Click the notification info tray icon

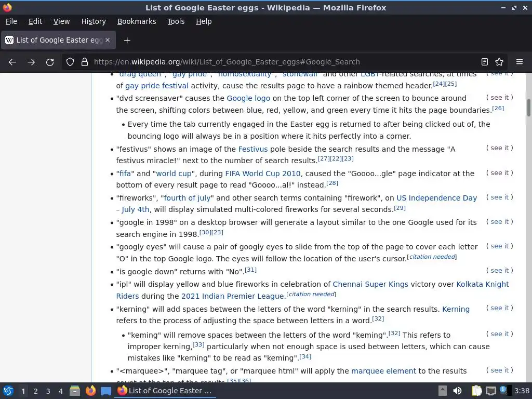(503, 390)
